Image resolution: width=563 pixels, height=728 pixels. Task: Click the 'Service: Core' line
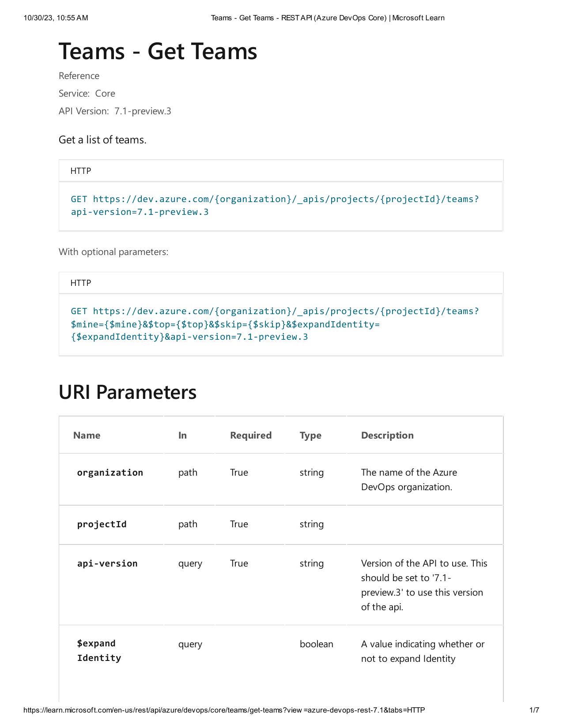coord(87,94)
